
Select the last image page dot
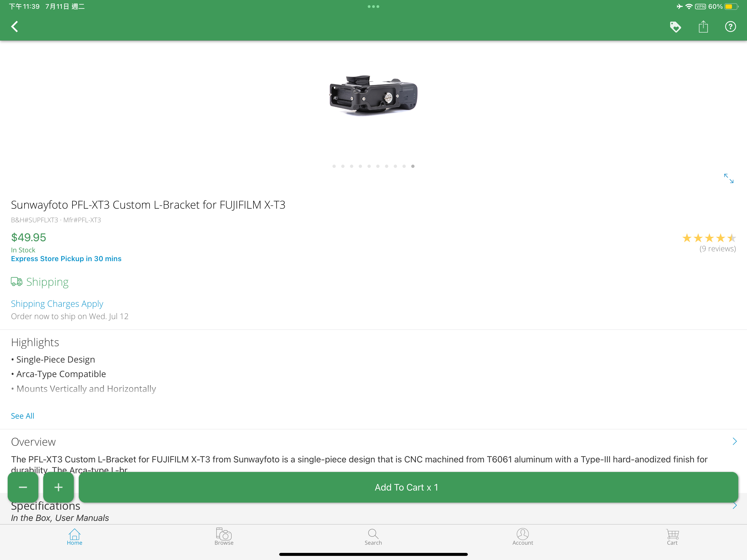413,166
